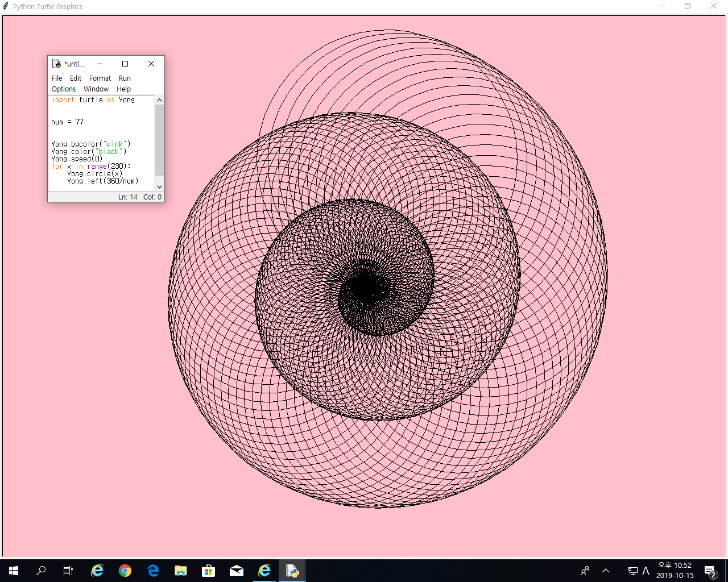Image resolution: width=728 pixels, height=582 pixels.
Task: Open the Mail app from the taskbar
Action: tap(237, 571)
